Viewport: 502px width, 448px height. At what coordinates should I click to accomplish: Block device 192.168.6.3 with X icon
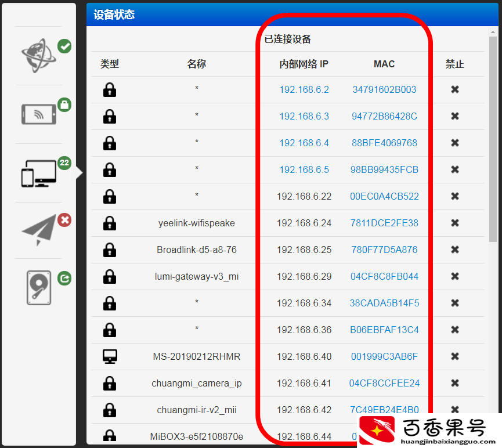click(x=455, y=116)
